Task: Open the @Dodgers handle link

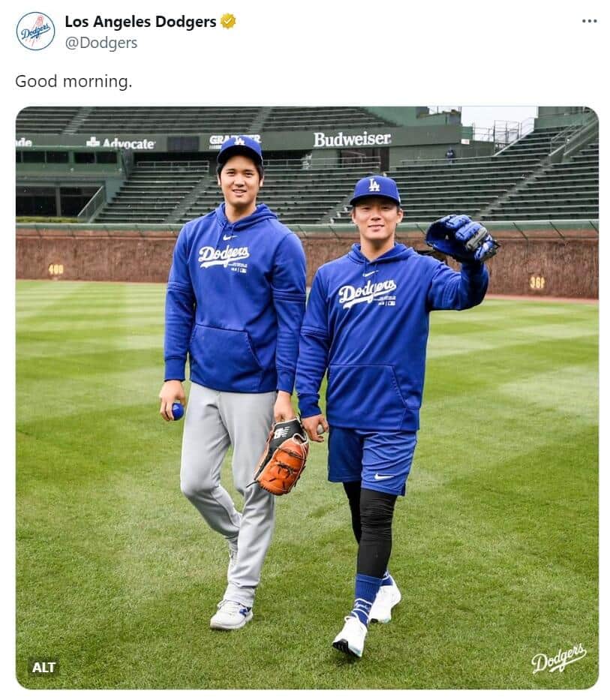Action: coord(101,43)
